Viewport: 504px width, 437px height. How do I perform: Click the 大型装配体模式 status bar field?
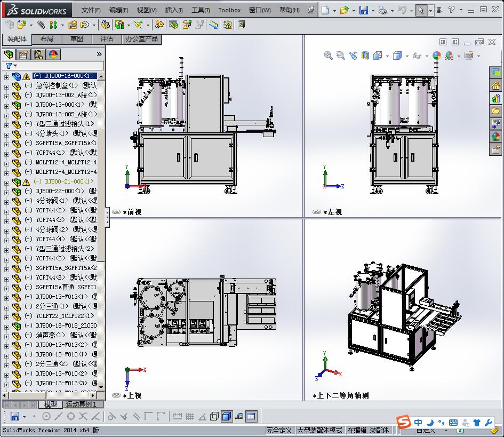(x=319, y=430)
